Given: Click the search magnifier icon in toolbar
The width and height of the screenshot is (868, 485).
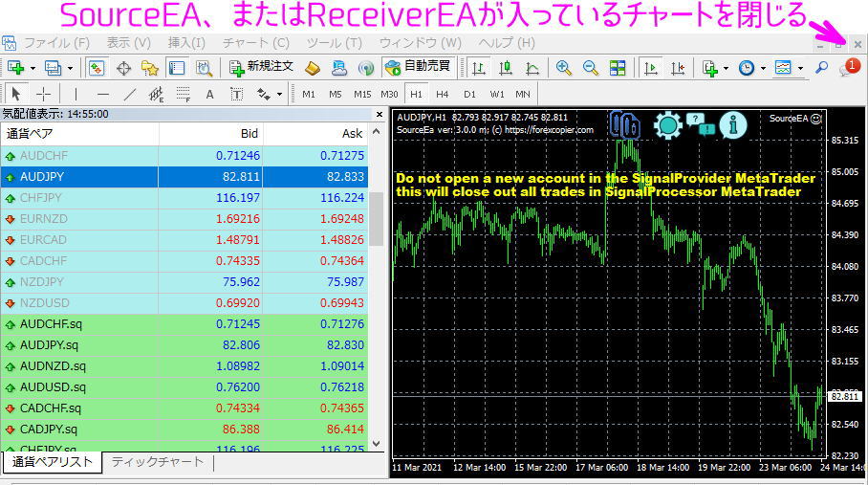Looking at the screenshot, I should click(821, 67).
